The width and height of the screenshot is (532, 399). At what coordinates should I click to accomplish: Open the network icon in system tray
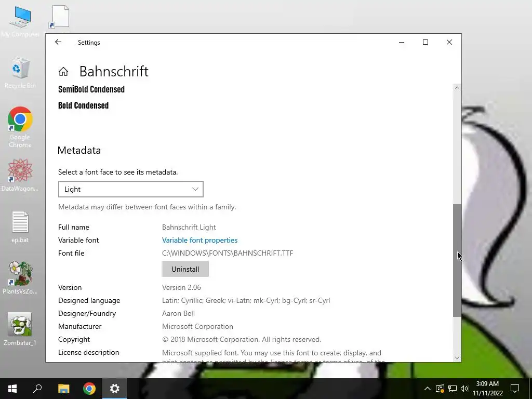453,389
